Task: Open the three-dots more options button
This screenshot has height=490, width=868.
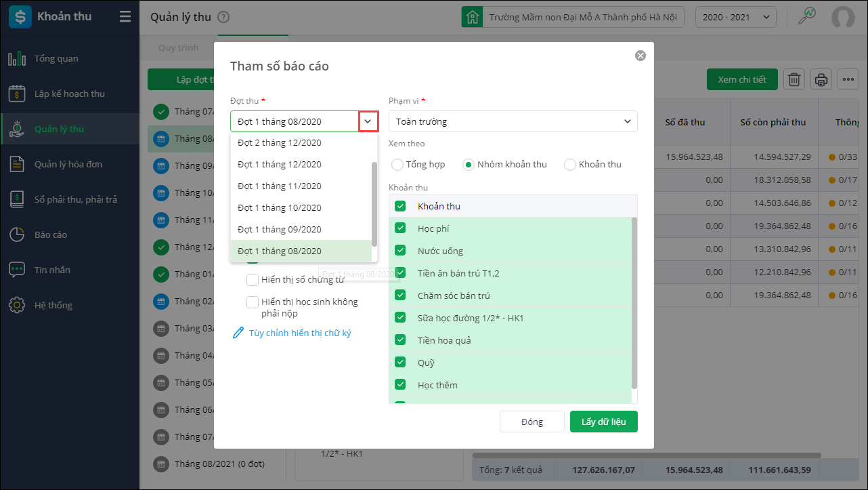Action: [848, 79]
